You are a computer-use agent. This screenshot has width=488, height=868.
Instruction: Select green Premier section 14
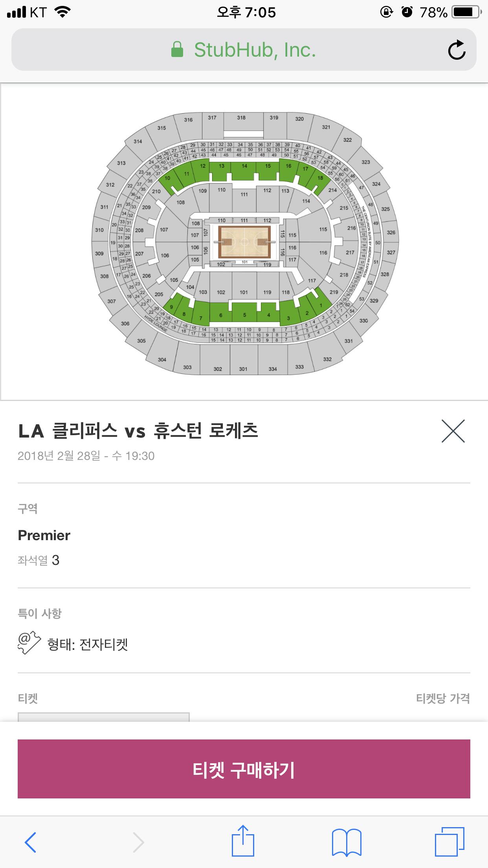point(244,169)
